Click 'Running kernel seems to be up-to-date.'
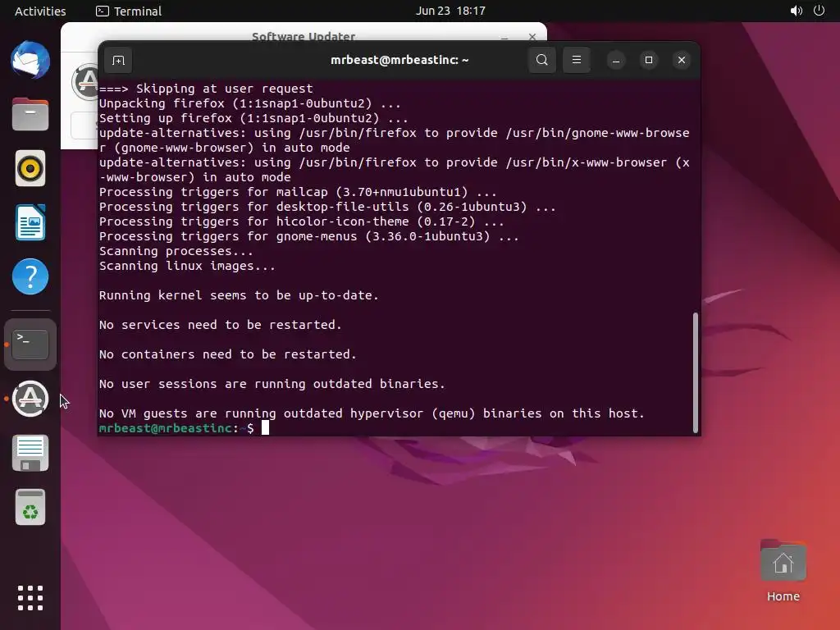Image resolution: width=840 pixels, height=630 pixels. pyautogui.click(x=239, y=295)
